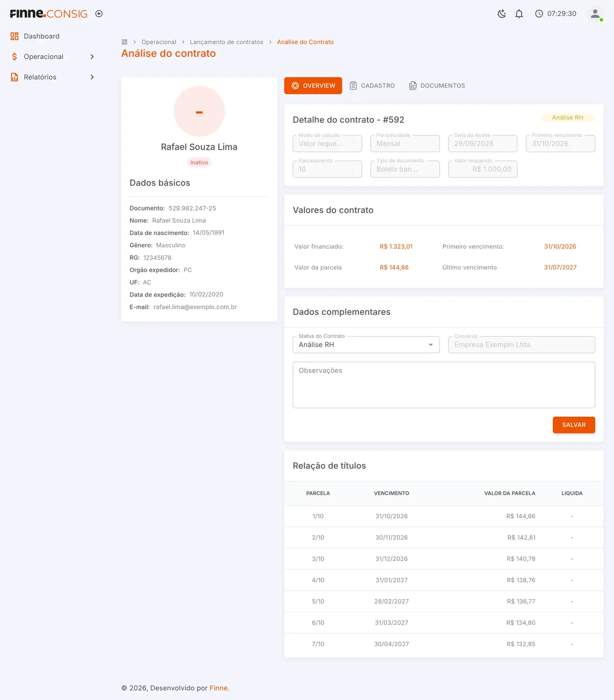Click the Valor requerido field
This screenshot has width=614, height=700.
coord(483,169)
